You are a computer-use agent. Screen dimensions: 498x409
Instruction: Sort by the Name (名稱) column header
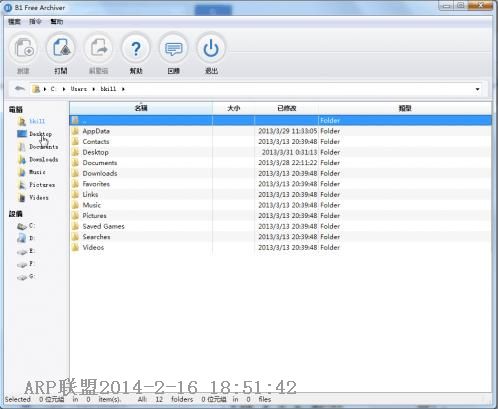point(141,108)
